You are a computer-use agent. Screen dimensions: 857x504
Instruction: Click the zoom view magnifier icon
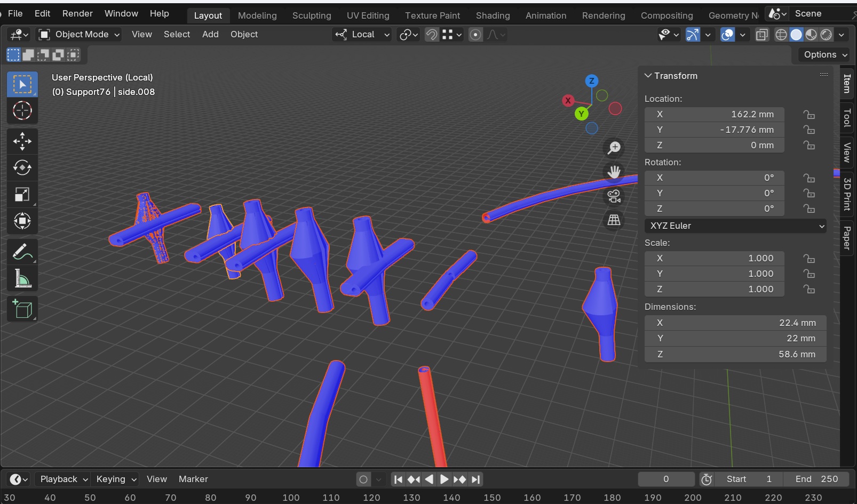[614, 148]
